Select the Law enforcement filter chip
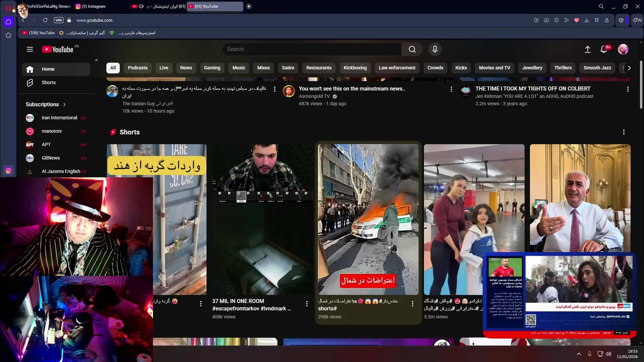 click(x=397, y=68)
